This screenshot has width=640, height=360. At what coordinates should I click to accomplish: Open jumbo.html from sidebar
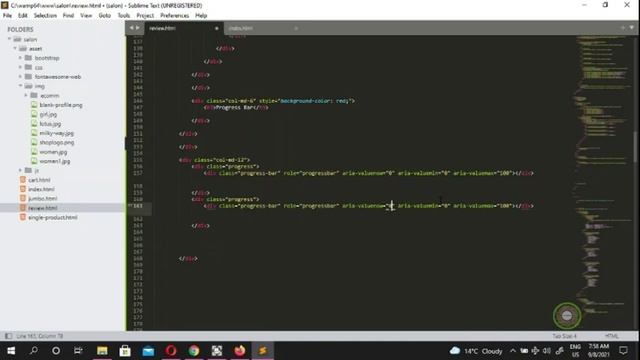(42, 198)
